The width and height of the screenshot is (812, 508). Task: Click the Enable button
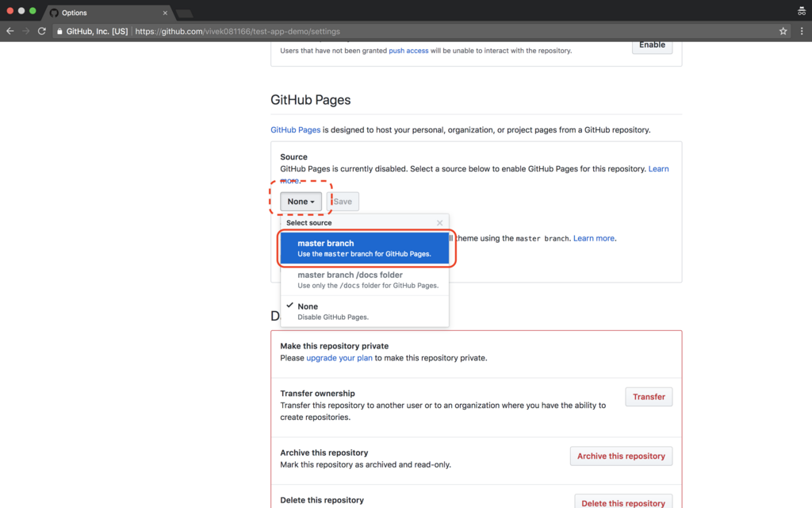(652, 45)
